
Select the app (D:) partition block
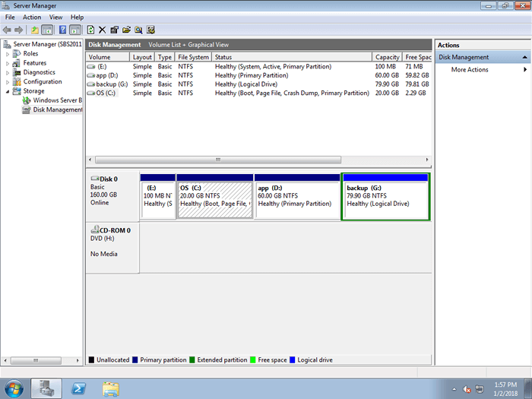[297, 197]
